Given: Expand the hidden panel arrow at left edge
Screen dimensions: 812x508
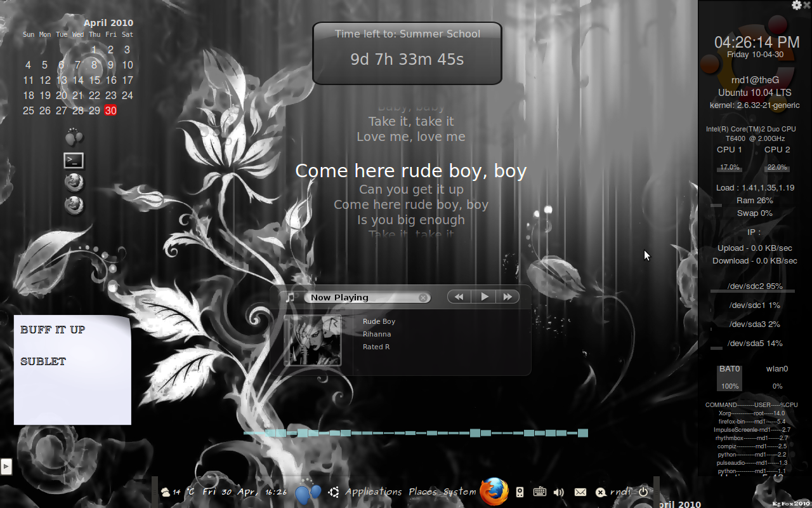Looking at the screenshot, I should click(x=6, y=467).
